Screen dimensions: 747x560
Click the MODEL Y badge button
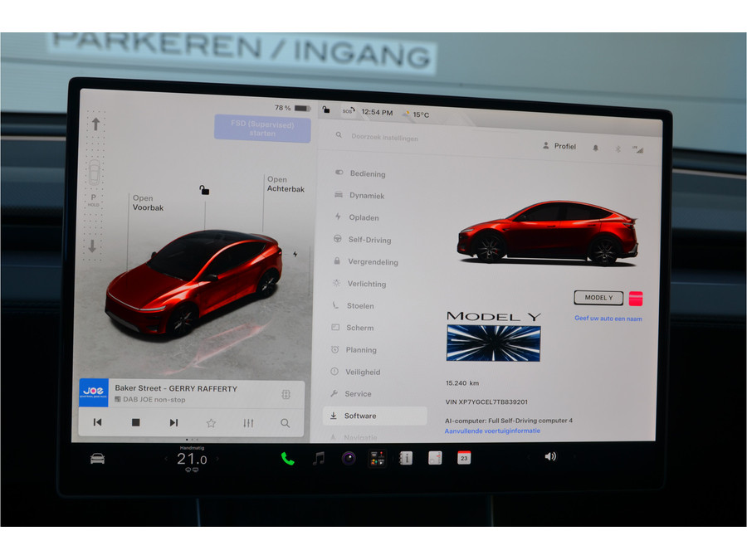(598, 298)
